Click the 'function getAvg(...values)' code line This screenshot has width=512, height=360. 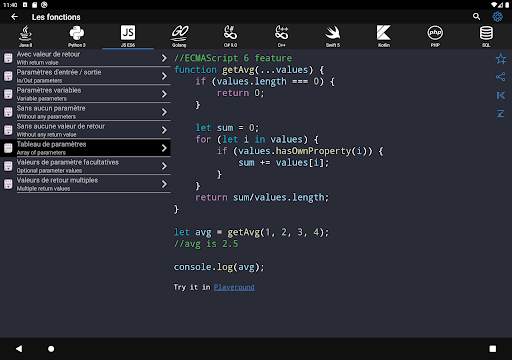point(249,70)
